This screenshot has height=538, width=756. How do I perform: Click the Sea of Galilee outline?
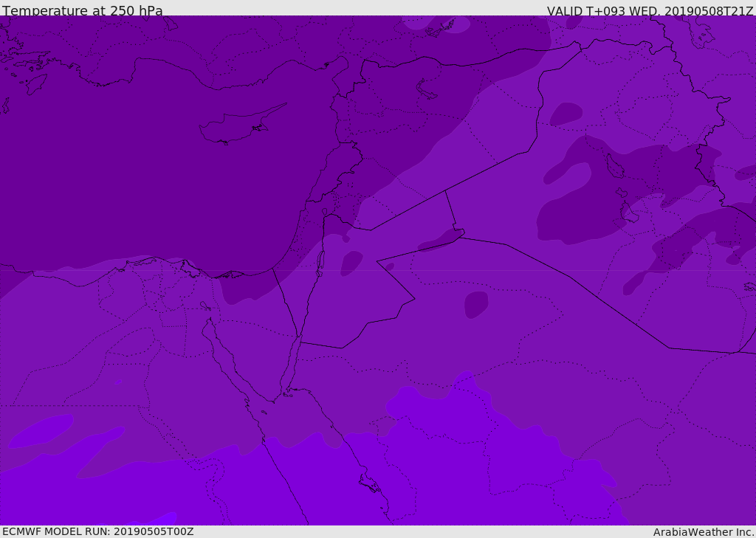point(324,212)
